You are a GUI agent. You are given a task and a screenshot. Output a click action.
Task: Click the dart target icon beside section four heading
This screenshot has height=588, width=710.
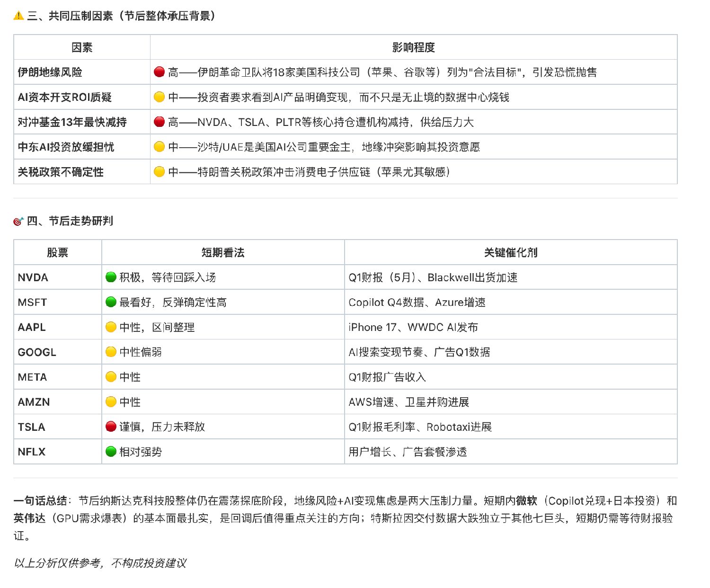[x=18, y=221]
